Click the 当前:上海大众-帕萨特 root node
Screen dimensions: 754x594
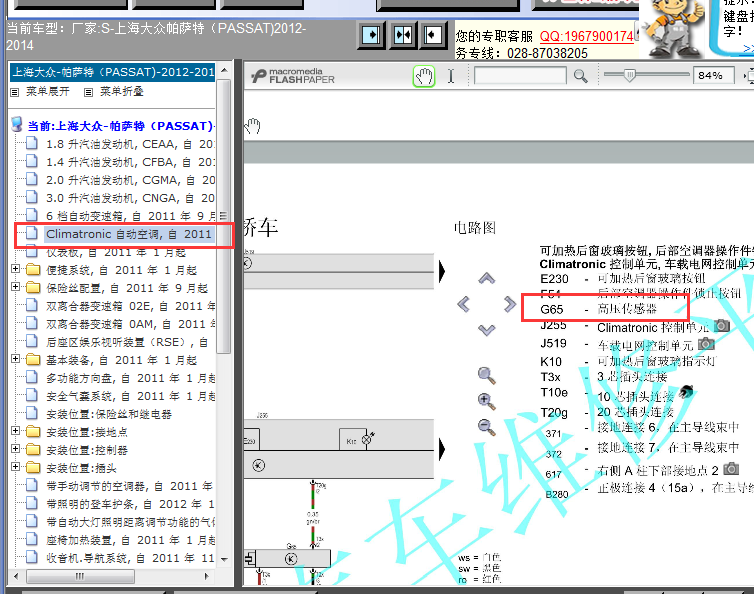point(120,126)
